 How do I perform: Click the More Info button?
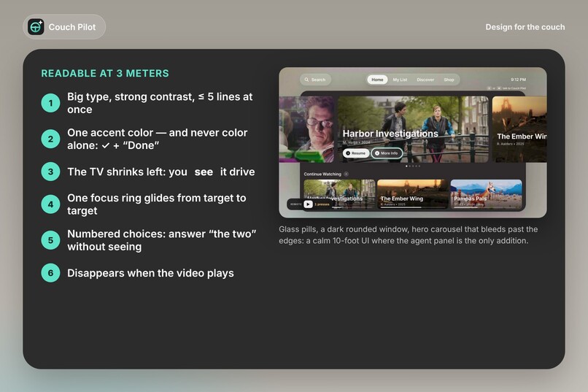click(387, 153)
